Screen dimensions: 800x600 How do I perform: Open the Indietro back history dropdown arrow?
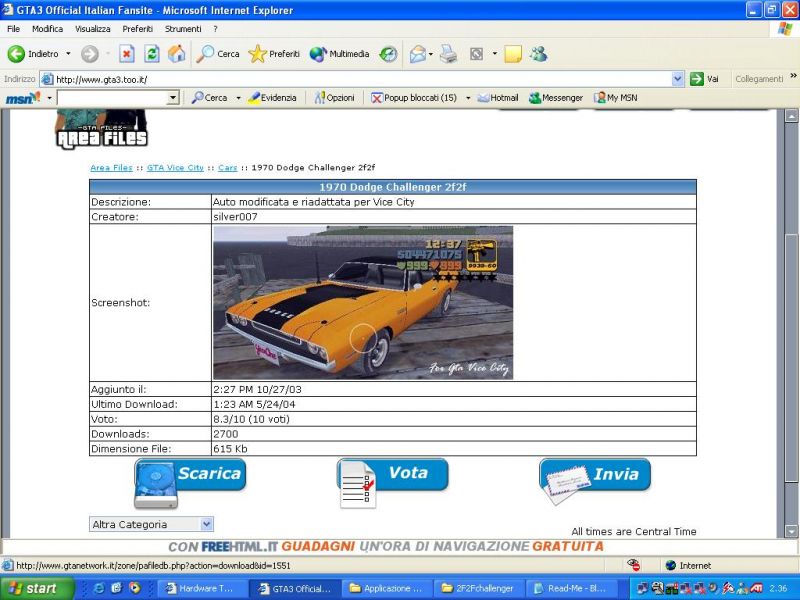(68, 54)
